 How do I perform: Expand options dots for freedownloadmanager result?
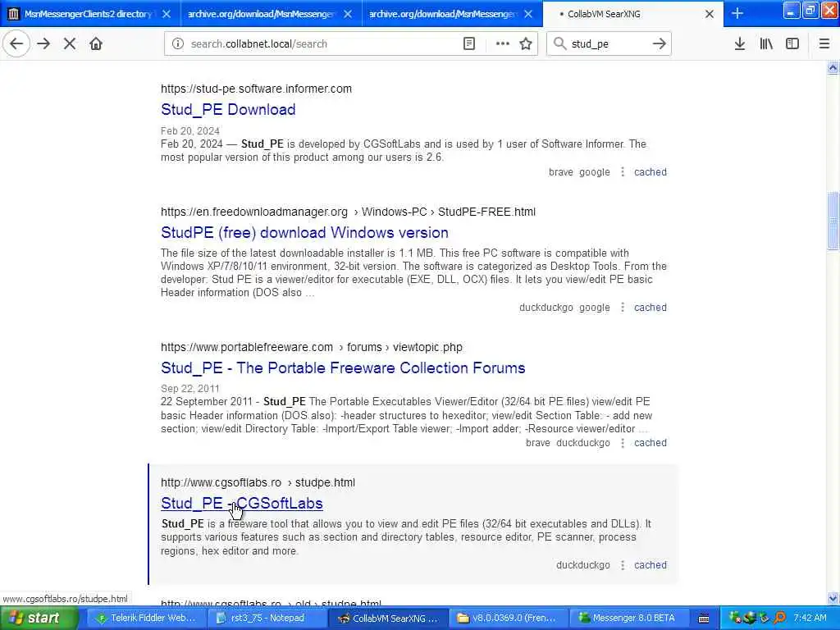pyautogui.click(x=623, y=308)
